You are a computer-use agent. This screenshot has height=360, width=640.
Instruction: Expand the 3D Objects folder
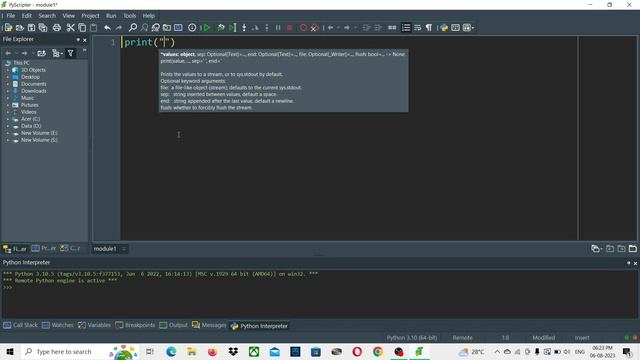tap(8, 70)
